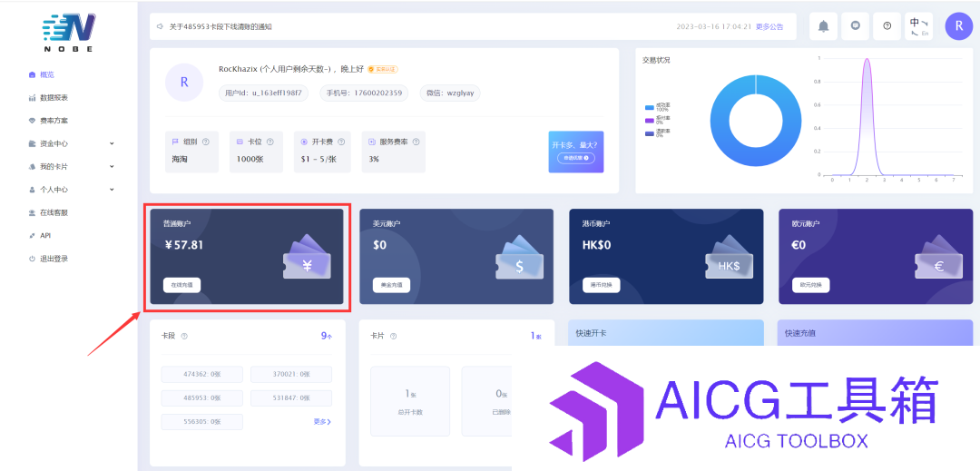
Task: Click the NOBE logo
Action: (69, 31)
